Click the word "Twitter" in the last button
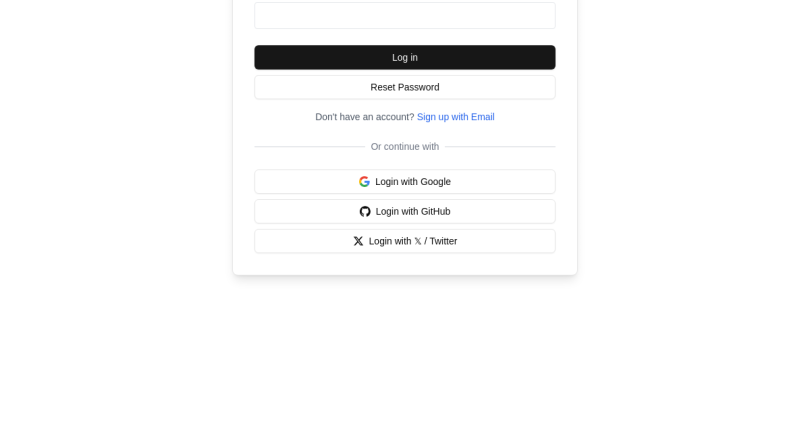 coord(443,241)
